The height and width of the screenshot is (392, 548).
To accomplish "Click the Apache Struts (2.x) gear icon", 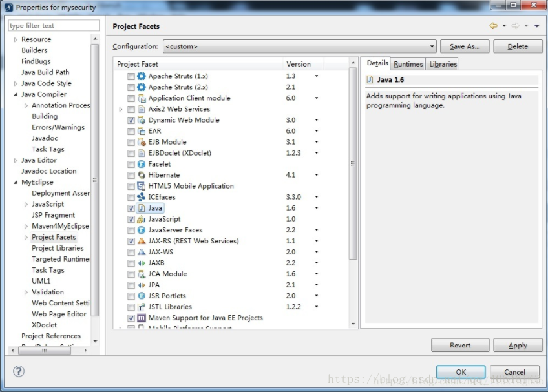I will (141, 87).
